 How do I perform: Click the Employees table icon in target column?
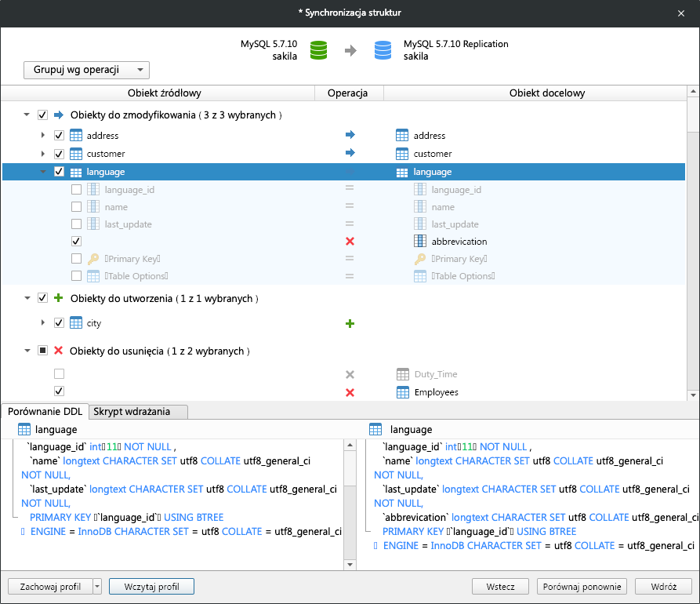[x=404, y=391]
